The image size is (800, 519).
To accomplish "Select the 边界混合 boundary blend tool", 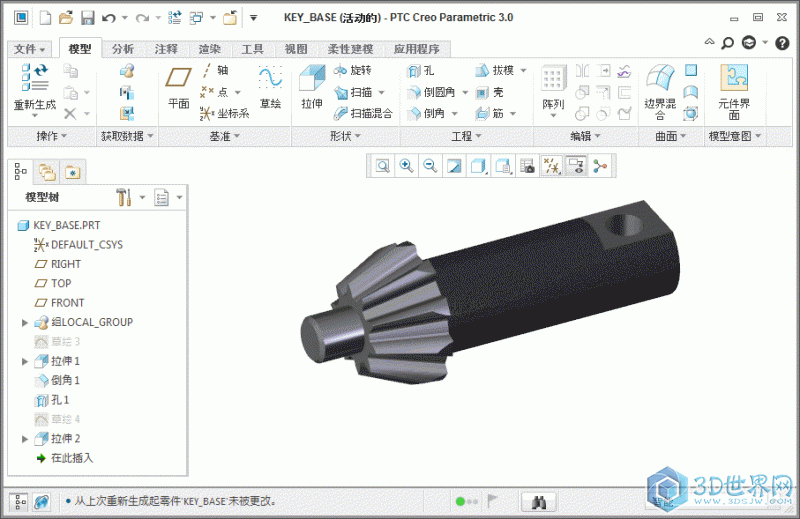I will pyautogui.click(x=660, y=92).
